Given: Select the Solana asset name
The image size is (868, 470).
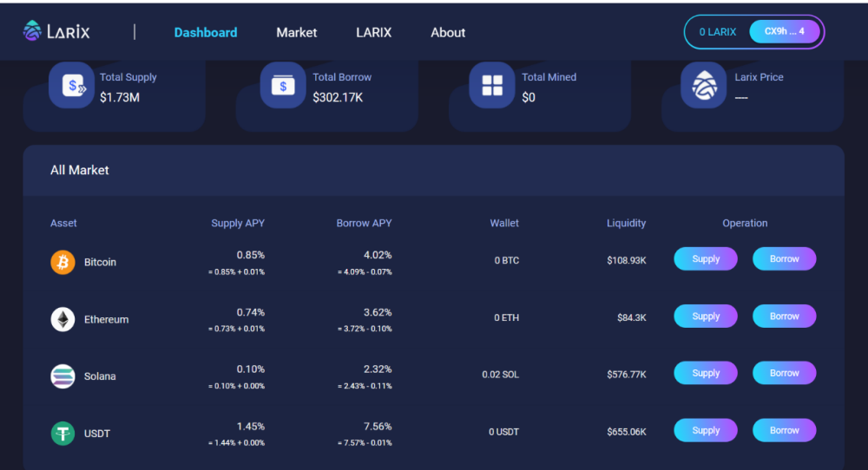Looking at the screenshot, I should [100, 376].
